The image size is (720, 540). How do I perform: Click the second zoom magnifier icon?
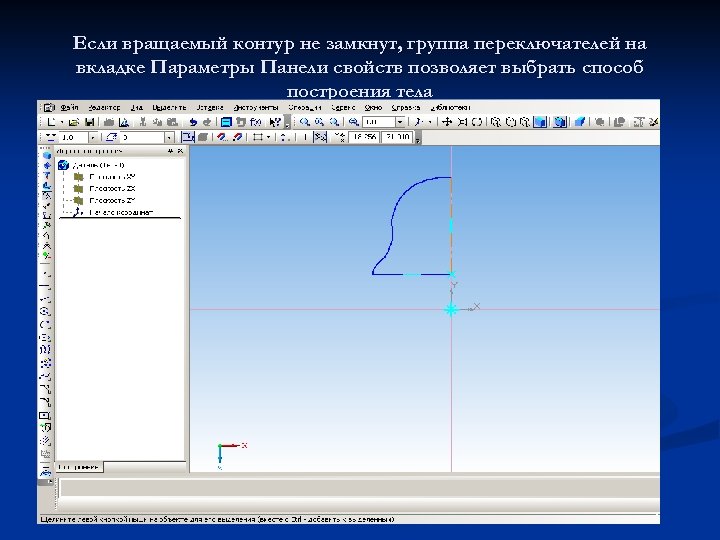(319, 122)
